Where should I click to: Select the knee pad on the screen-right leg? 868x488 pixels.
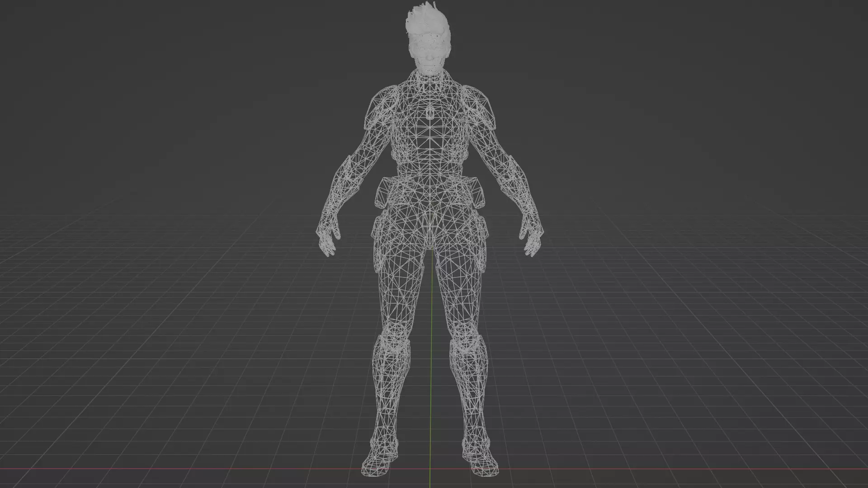(x=467, y=337)
